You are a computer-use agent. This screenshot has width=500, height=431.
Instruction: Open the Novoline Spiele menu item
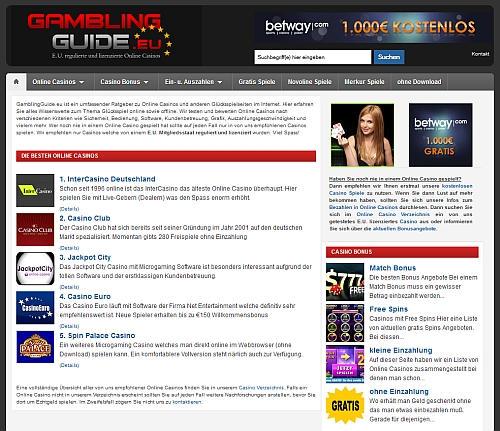310,82
